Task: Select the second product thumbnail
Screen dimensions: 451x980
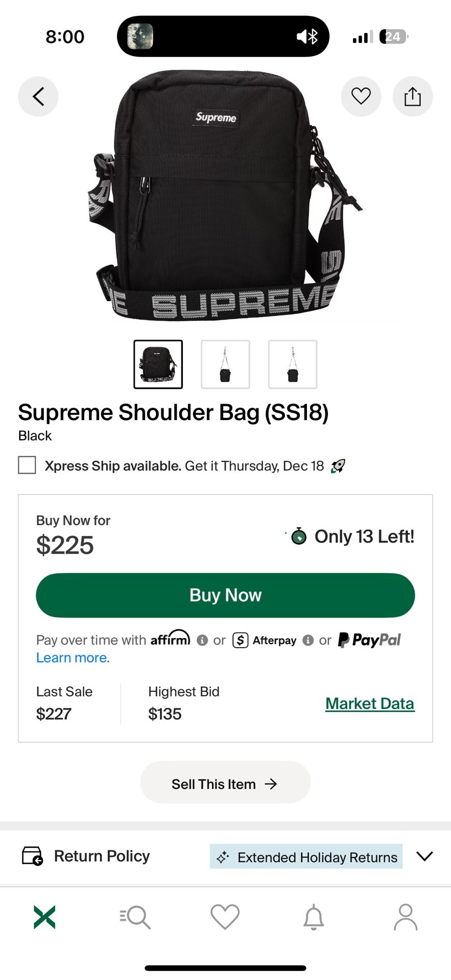Action: 225,364
